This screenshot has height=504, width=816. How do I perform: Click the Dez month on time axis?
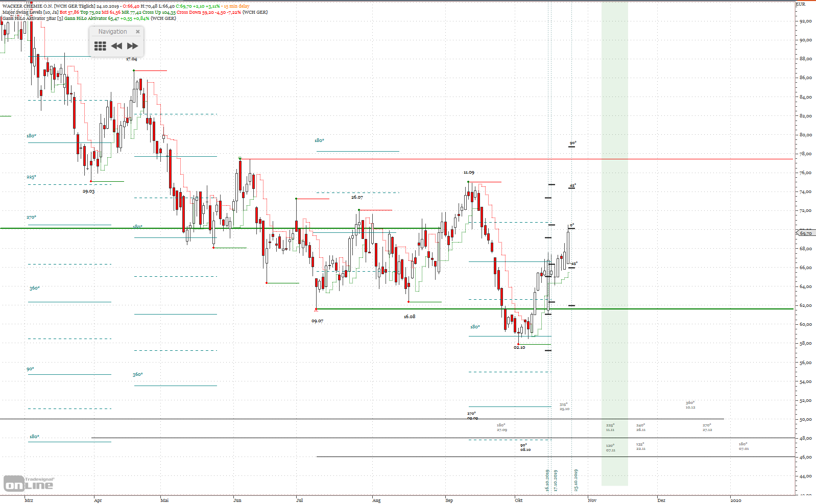pos(662,500)
